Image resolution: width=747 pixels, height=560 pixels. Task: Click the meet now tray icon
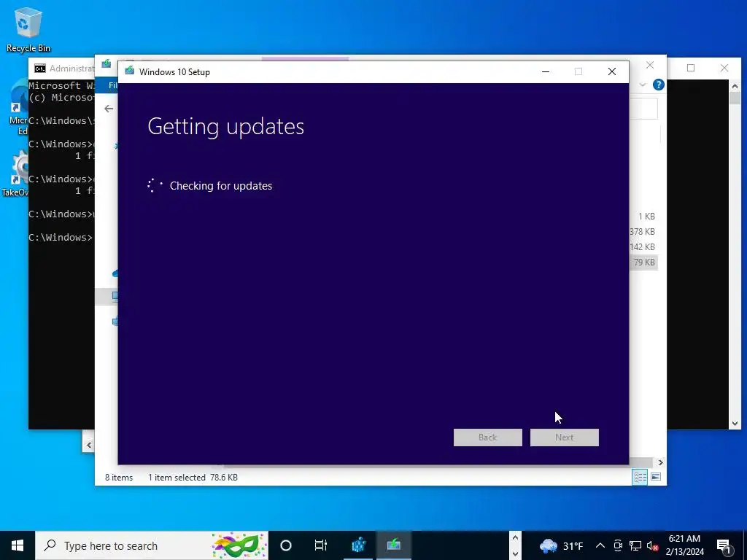[x=618, y=545]
